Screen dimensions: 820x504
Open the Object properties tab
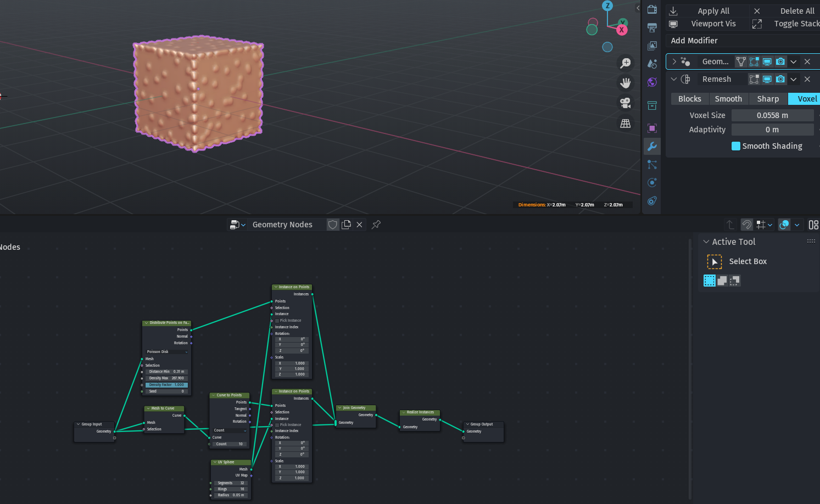[x=652, y=128]
